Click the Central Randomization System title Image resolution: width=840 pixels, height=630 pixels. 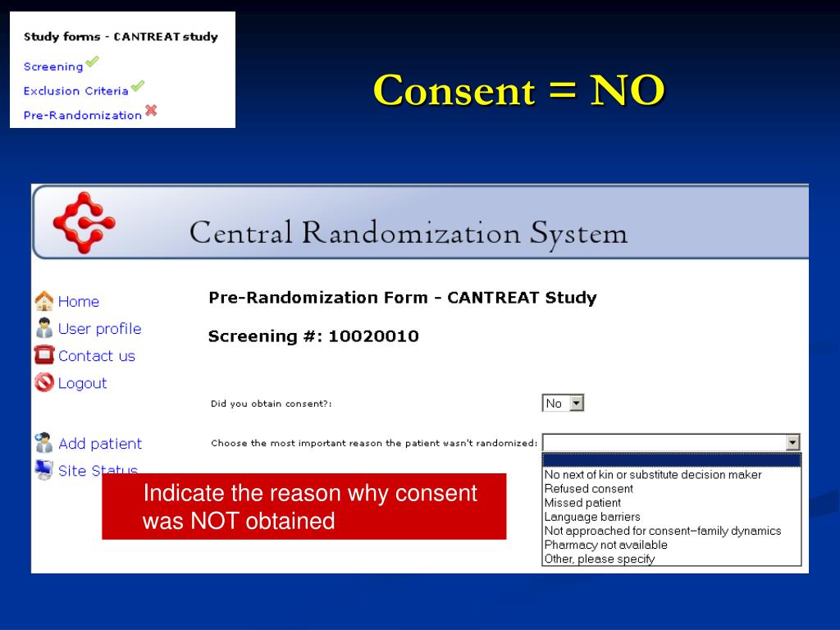point(409,233)
